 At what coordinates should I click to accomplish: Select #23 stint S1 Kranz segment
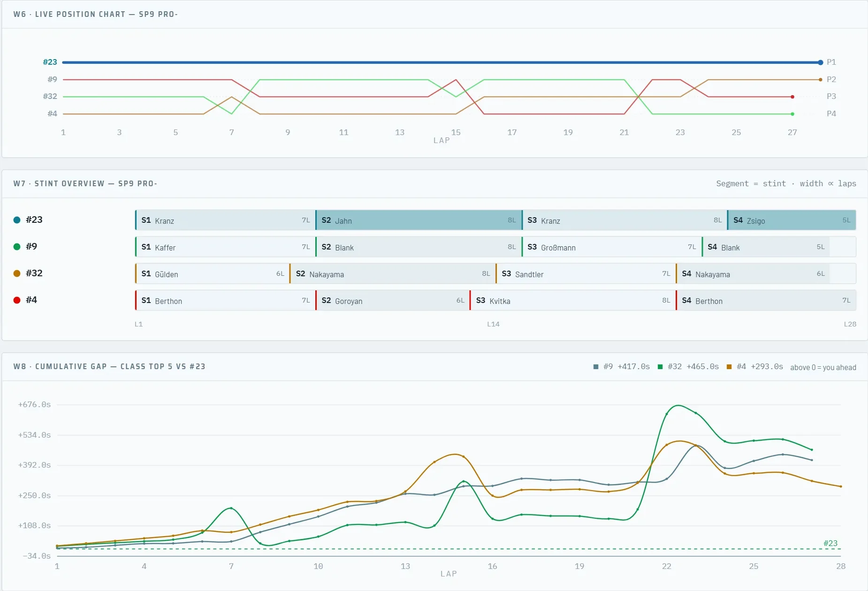pyautogui.click(x=225, y=220)
